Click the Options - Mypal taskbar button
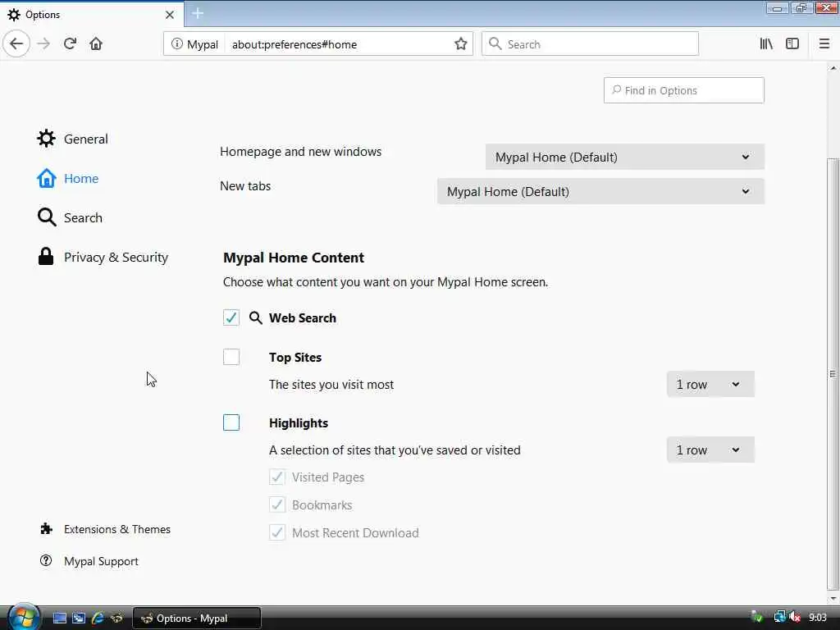 [197, 619]
